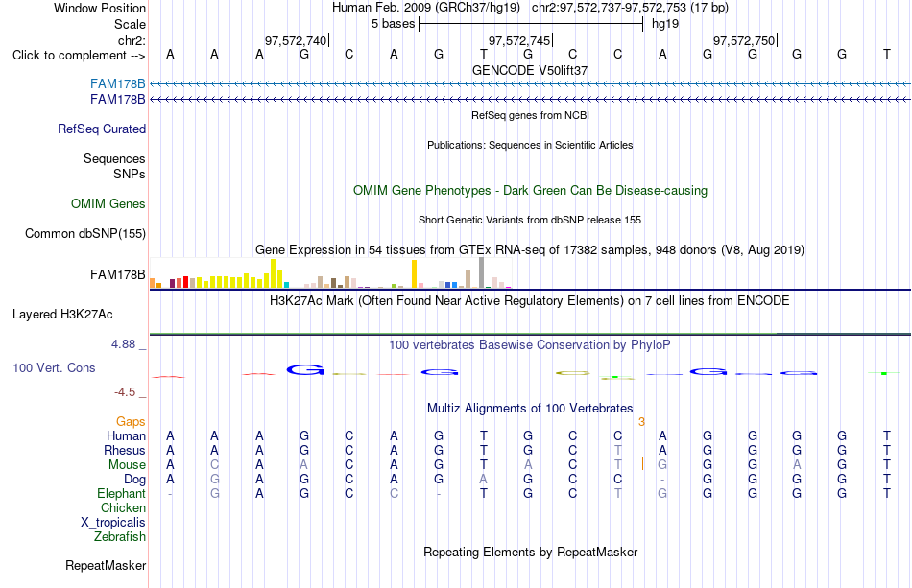Click the Window Position label
Screen dimensions: 912x588
100,8
